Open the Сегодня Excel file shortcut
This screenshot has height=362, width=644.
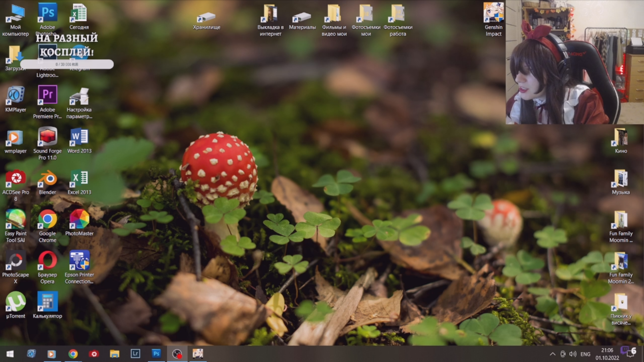coord(79,16)
